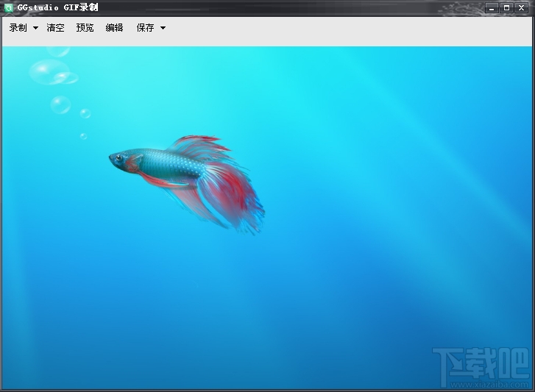The image size is (535, 392).
Task: Click the 下载吧 watermark logo
Action: (481, 363)
